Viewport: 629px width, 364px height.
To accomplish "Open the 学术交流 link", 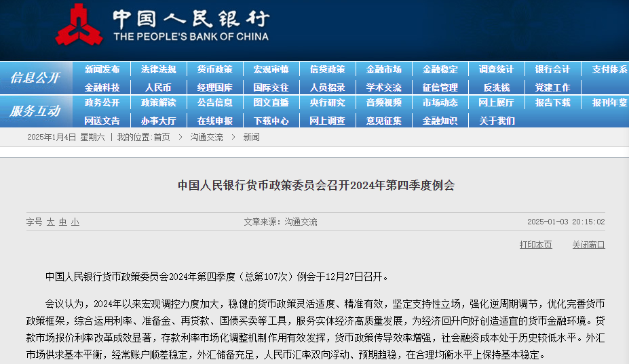I will 383,87.
